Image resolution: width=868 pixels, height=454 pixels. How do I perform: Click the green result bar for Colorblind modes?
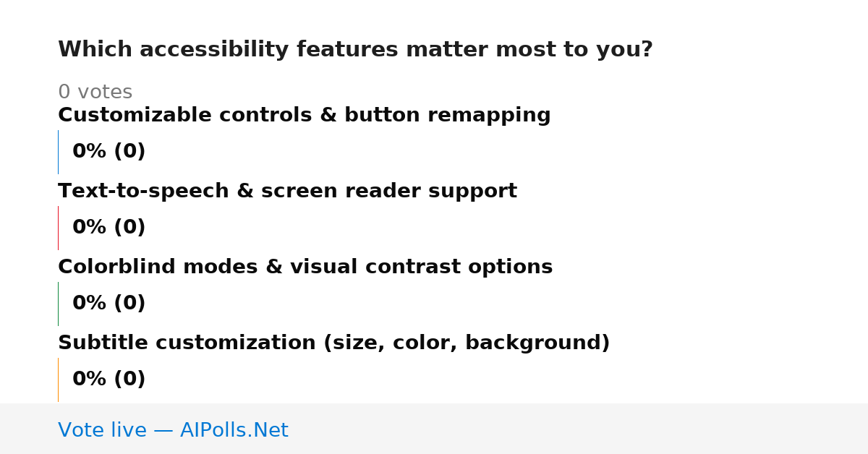pos(58,304)
